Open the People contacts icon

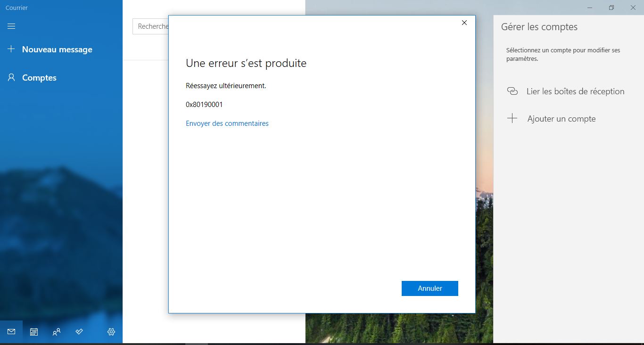(57, 332)
